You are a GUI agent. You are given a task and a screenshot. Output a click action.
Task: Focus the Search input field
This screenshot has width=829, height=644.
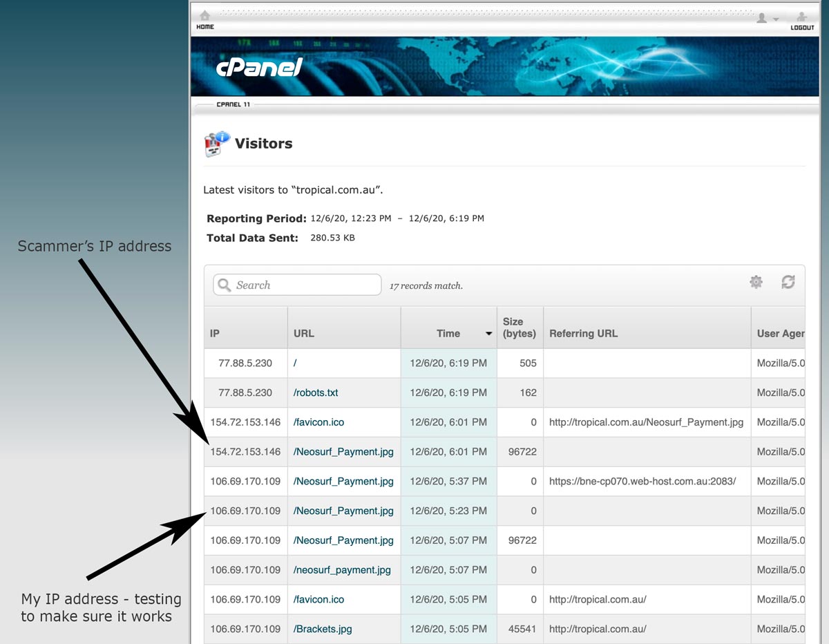point(304,285)
